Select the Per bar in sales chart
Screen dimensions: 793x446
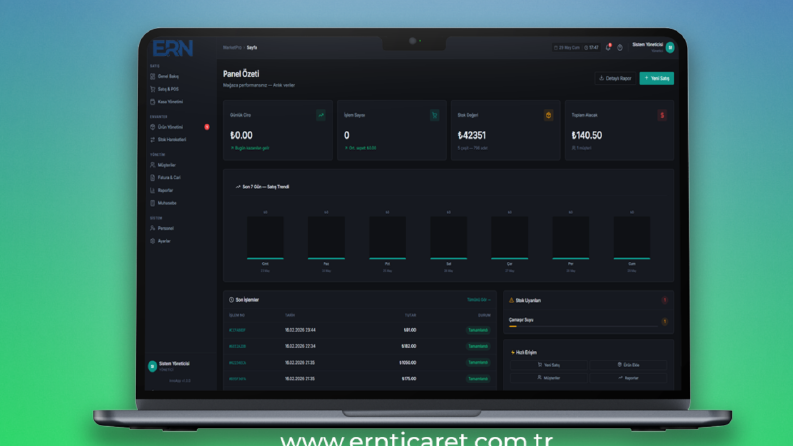(x=570, y=238)
